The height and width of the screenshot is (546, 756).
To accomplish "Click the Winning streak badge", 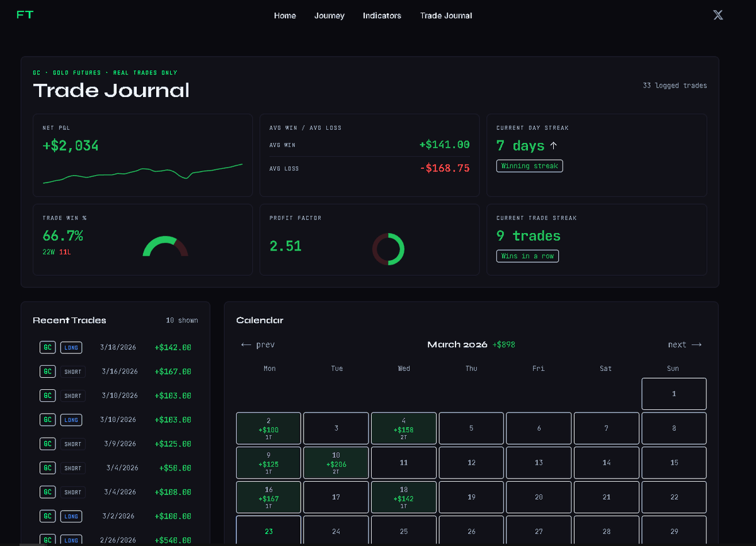I will (x=529, y=166).
